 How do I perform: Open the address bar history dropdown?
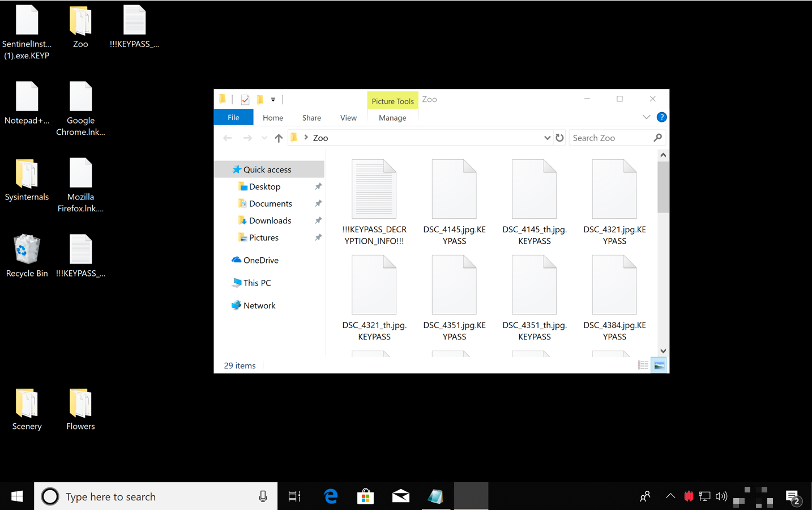coord(547,138)
